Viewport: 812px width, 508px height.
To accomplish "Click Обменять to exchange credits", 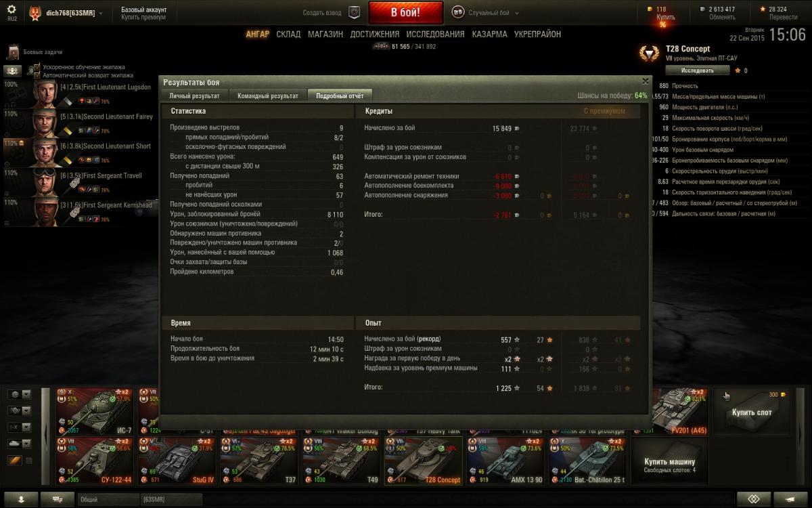I will [722, 17].
